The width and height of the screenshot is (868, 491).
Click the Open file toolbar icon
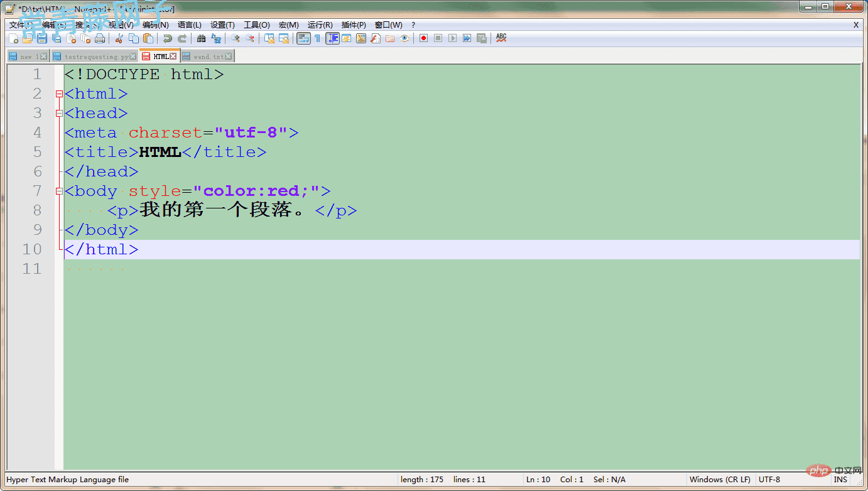point(27,38)
